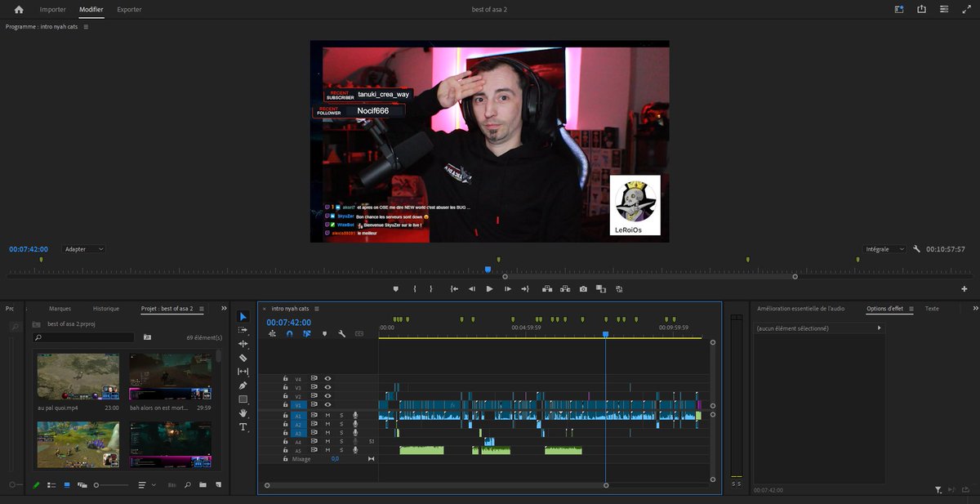Click the Lift button in Program monitor
Image resolution: width=980 pixels, height=504 pixels.
[546, 288]
